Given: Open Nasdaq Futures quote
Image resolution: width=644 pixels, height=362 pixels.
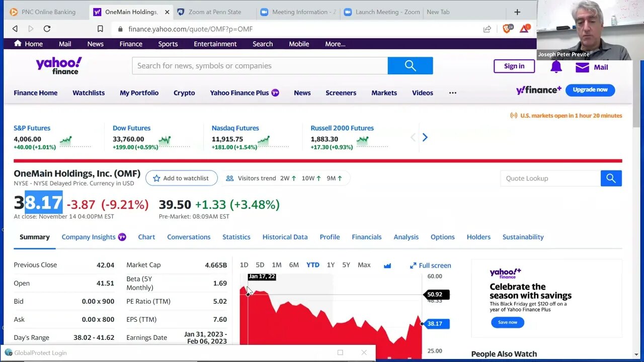Looking at the screenshot, I should click(x=235, y=128).
